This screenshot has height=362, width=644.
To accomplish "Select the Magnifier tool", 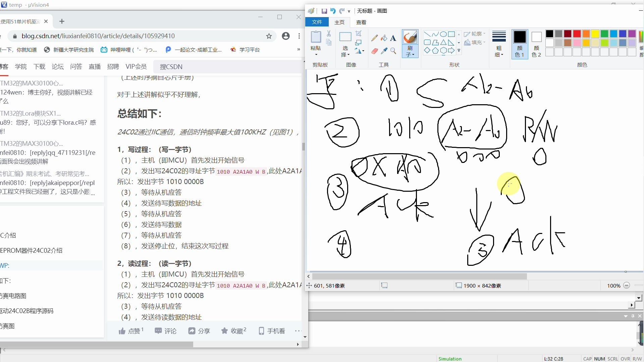I will click(393, 51).
